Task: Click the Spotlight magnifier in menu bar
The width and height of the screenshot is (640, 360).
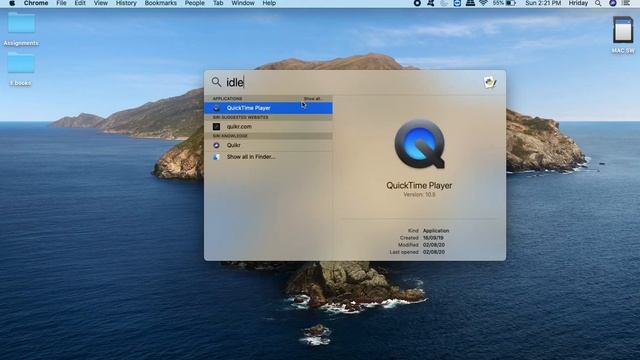Action: (598, 3)
